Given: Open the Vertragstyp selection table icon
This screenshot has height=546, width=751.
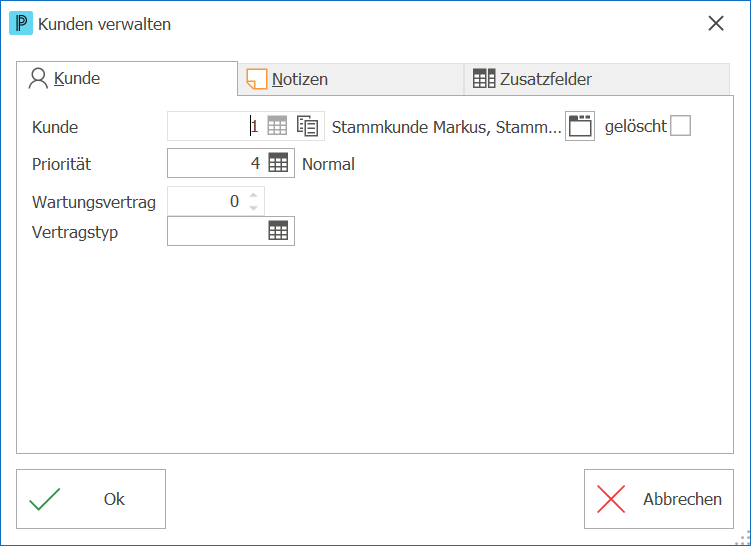Looking at the screenshot, I should [x=278, y=231].
